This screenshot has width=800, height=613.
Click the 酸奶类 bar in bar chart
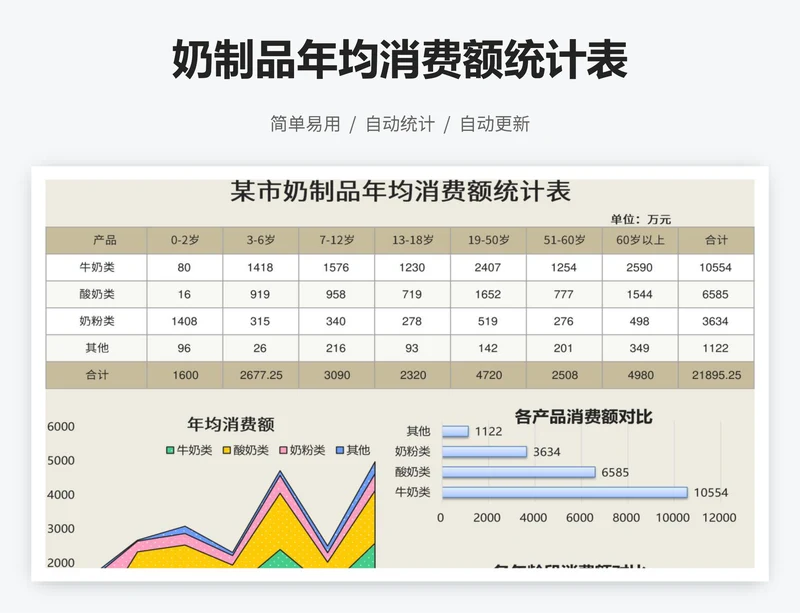pos(519,472)
